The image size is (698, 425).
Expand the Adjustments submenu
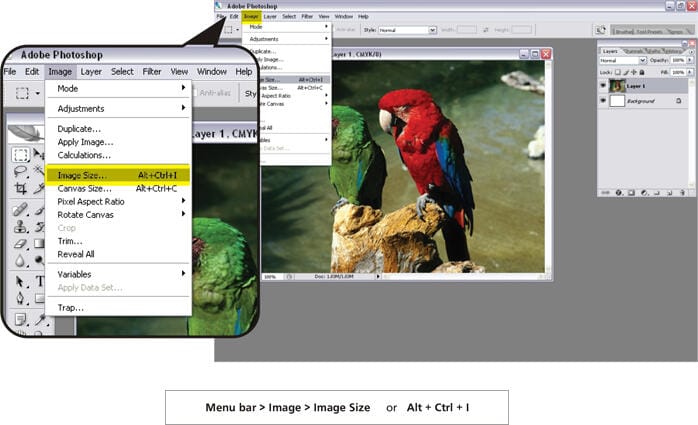click(x=183, y=108)
